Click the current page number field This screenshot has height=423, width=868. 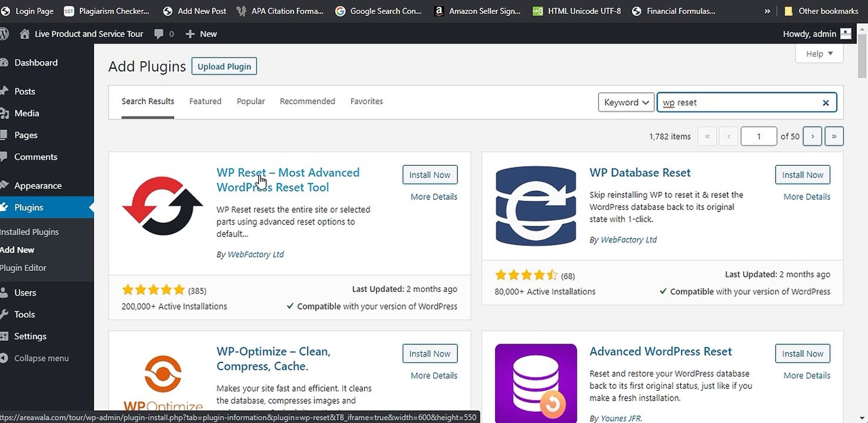(759, 136)
